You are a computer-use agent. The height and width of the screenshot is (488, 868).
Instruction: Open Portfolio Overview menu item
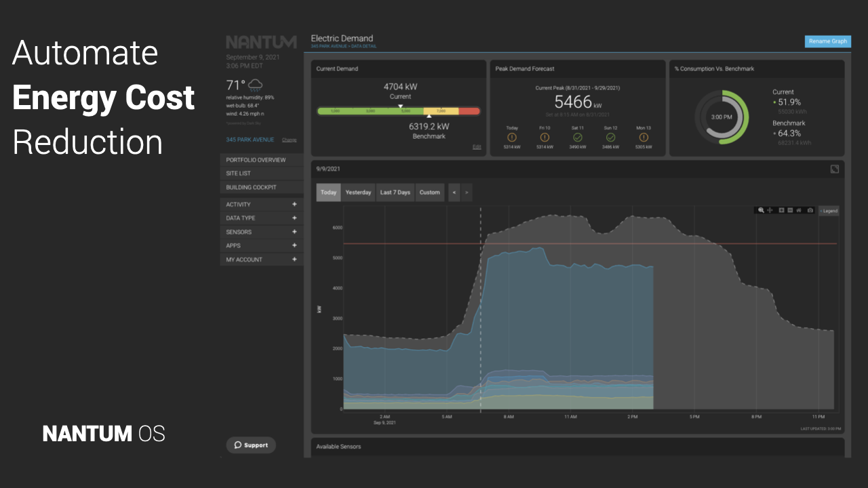(262, 160)
